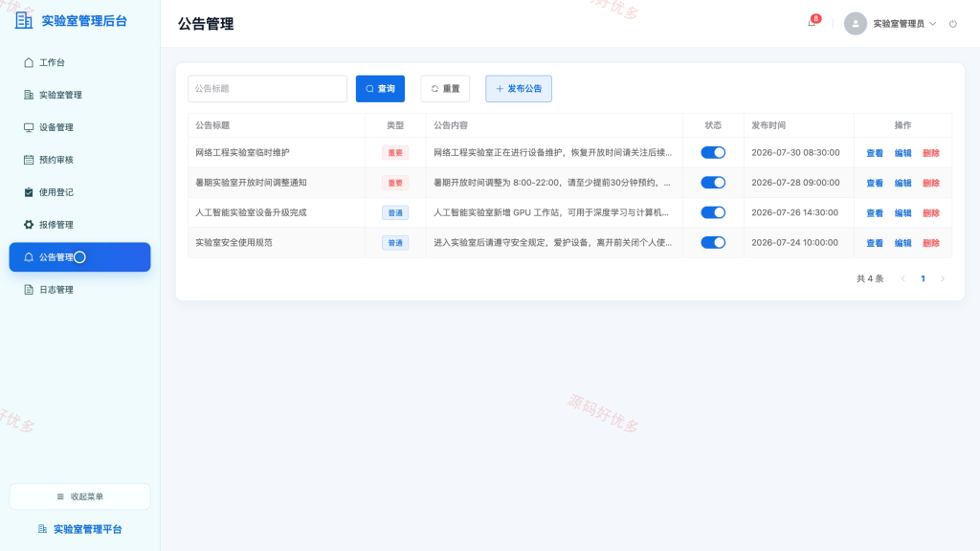Click 编辑 for 人工智能实验室设备升级完成
Screen dimensions: 980x551
[x=903, y=213]
